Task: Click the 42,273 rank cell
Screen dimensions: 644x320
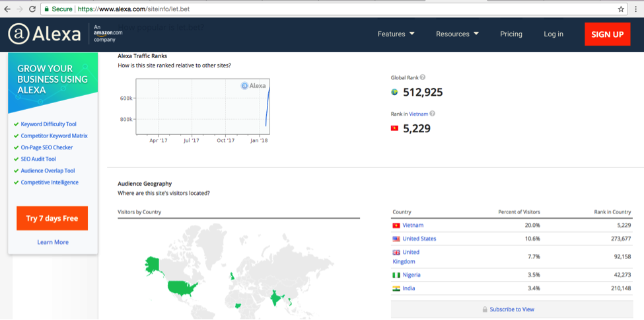Action: pyautogui.click(x=622, y=275)
